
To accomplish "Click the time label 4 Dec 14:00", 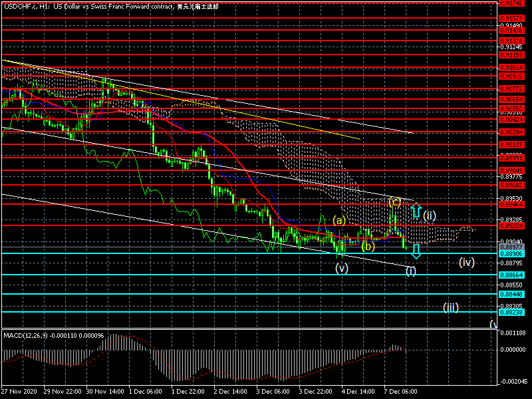I will (358, 392).
